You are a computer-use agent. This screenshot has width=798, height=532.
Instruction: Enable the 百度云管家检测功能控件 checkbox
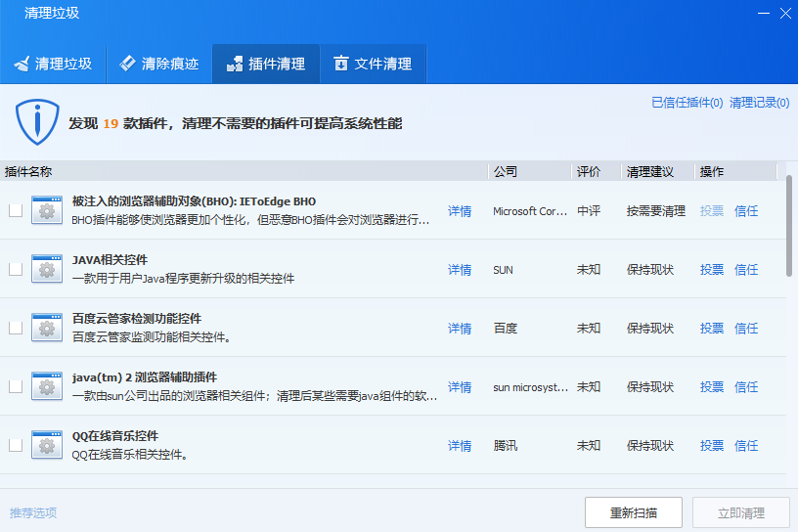pos(16,328)
